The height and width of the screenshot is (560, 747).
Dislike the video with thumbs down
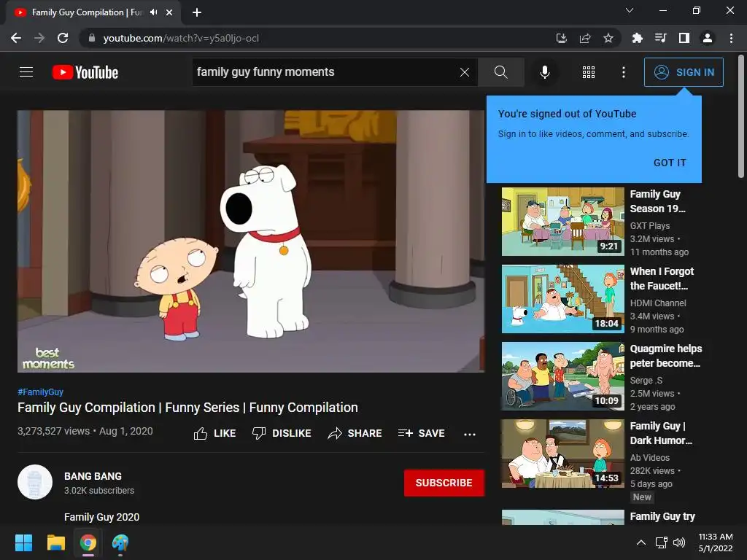(x=282, y=433)
